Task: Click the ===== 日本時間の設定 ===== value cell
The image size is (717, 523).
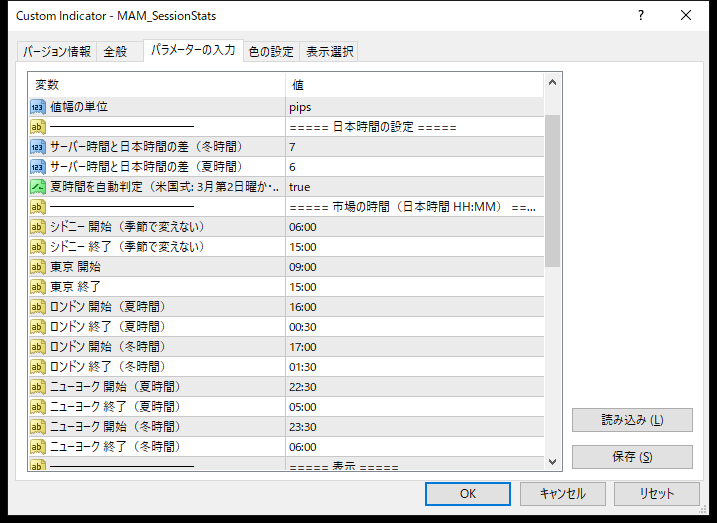Action: [x=415, y=127]
